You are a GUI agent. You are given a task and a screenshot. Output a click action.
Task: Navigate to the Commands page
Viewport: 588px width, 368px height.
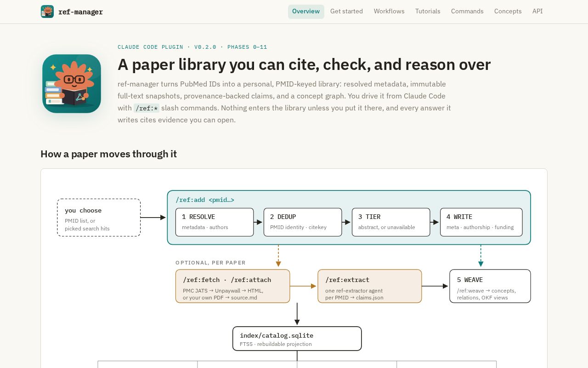467,11
